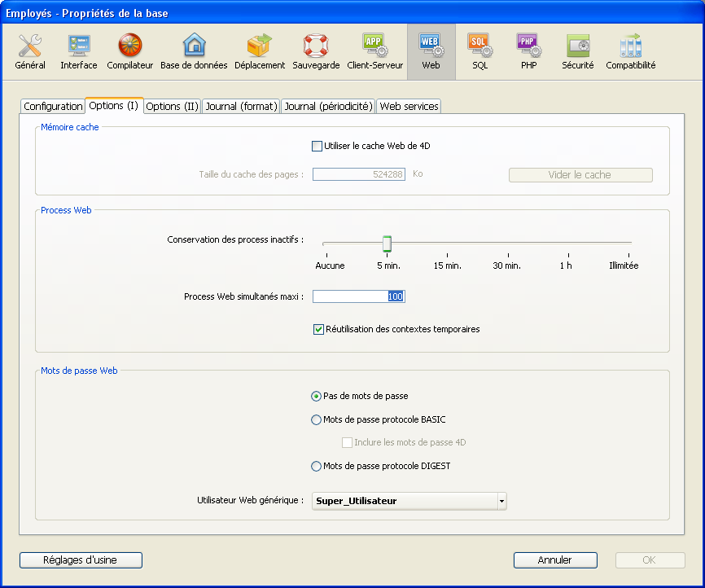The image size is (705, 588).
Task: Switch to Client-Serveur settings
Action: point(374,51)
